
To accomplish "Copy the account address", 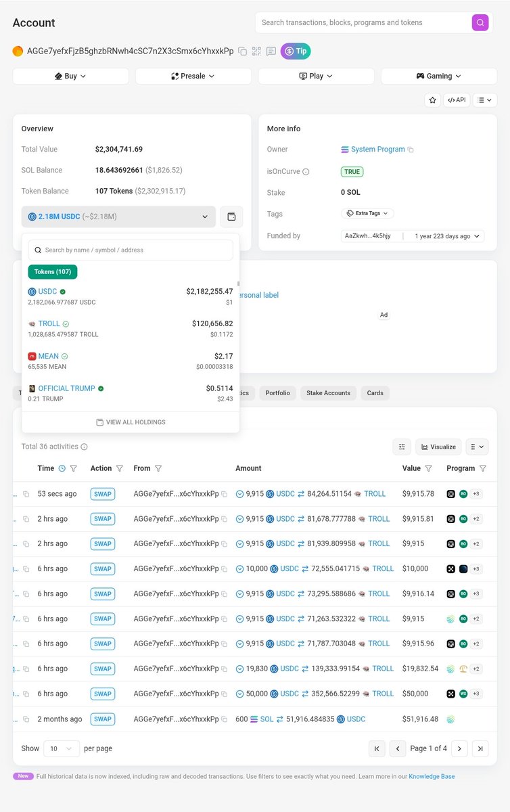I will click(242, 51).
